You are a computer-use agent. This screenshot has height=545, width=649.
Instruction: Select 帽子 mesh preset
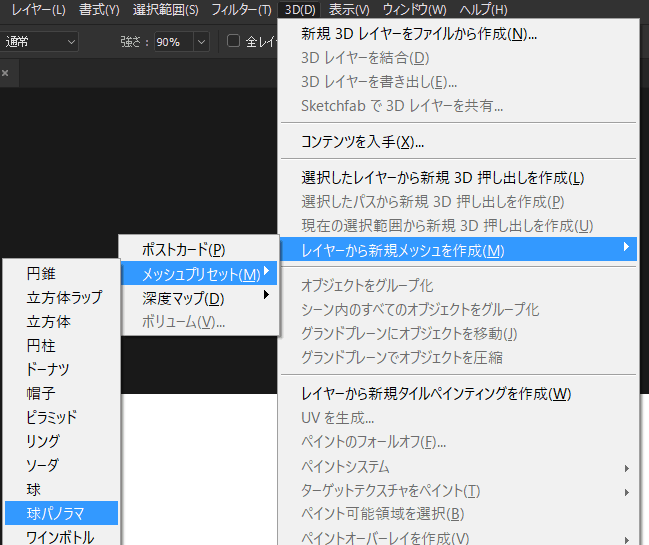coord(61,393)
